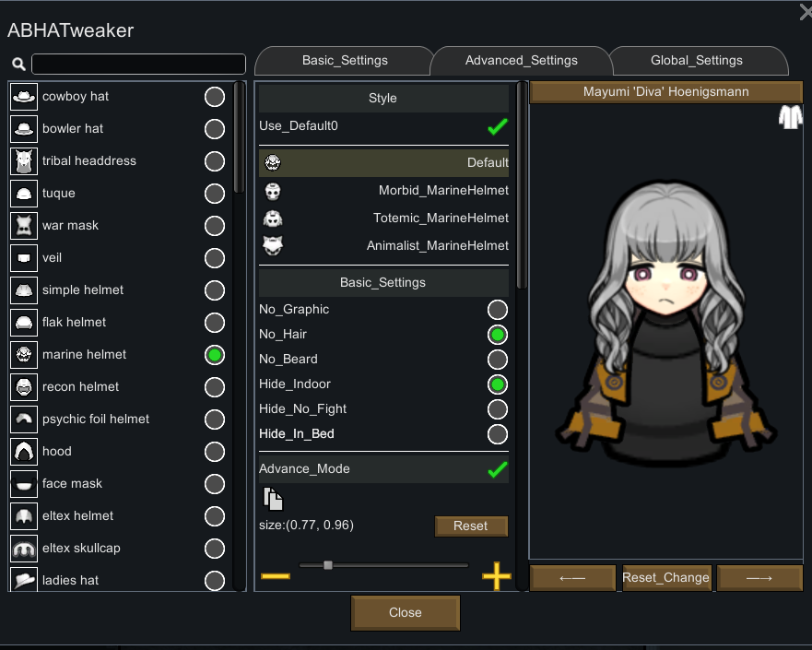This screenshot has height=650, width=812.
Task: Select the face mask entry text
Action: [x=72, y=483]
